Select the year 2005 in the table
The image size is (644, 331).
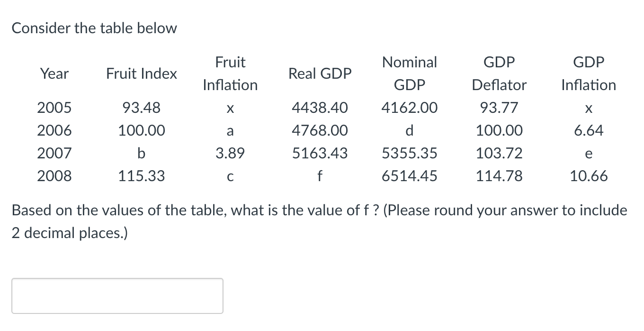(x=54, y=108)
